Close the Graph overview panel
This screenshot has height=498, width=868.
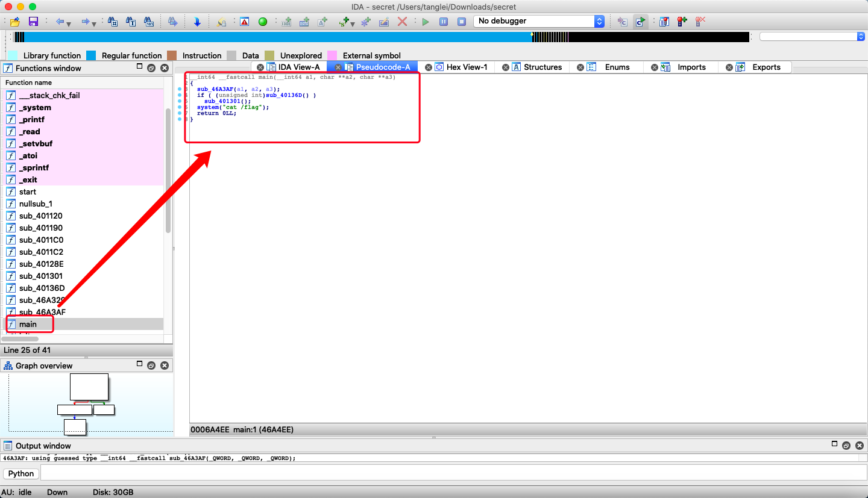[165, 366]
